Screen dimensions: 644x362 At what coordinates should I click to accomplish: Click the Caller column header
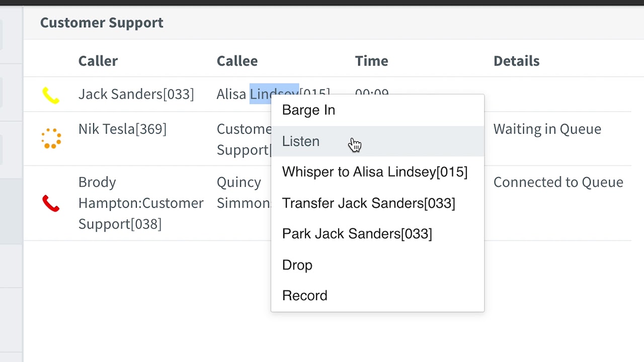(98, 61)
